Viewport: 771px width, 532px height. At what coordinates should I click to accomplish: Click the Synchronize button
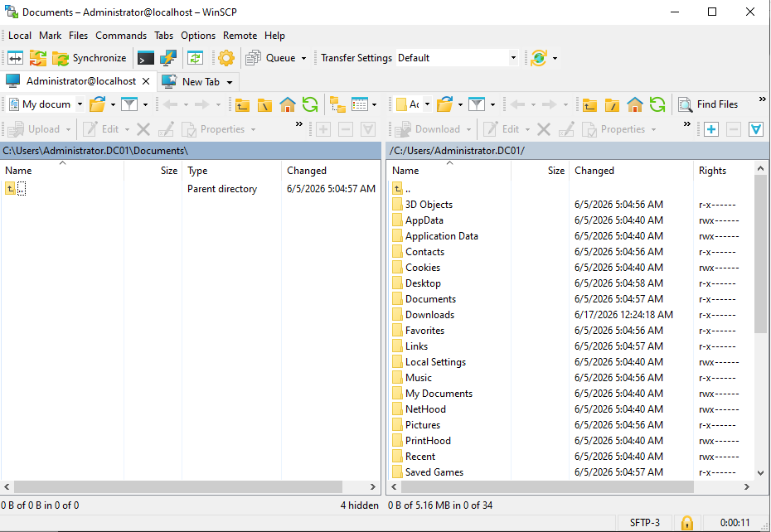point(90,58)
